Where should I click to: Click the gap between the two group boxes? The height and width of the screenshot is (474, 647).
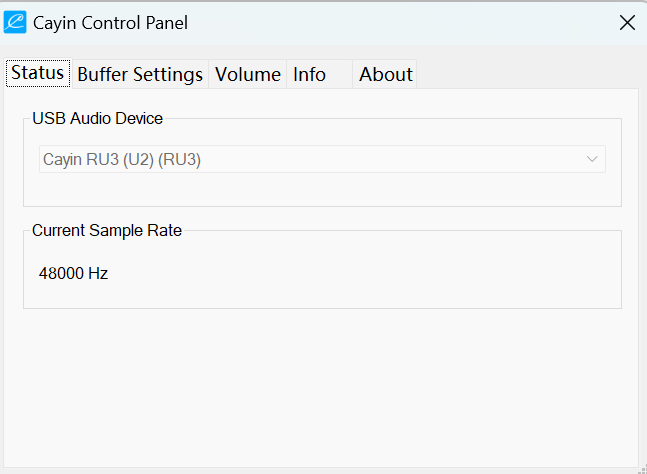click(x=322, y=218)
